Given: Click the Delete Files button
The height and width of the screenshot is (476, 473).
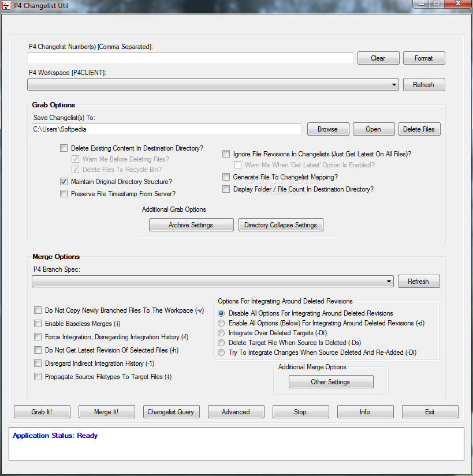Looking at the screenshot, I should [419, 129].
